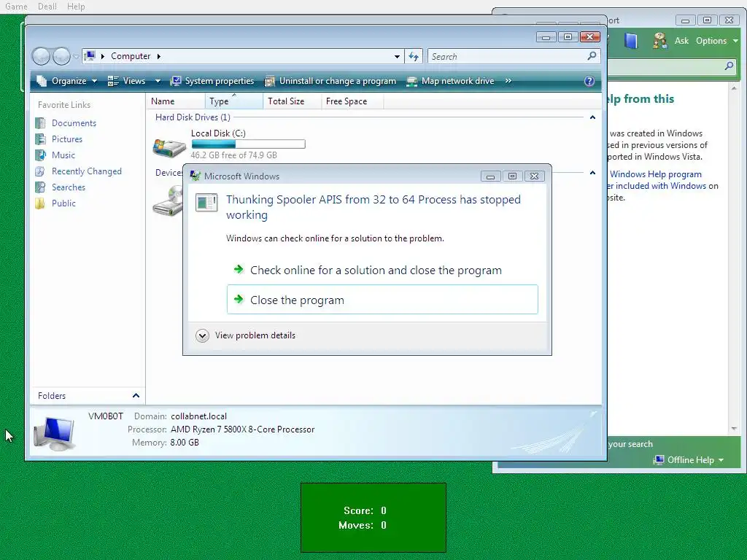The height and width of the screenshot is (560, 747).
Task: Click domain value collabnet.local
Action: (x=198, y=416)
